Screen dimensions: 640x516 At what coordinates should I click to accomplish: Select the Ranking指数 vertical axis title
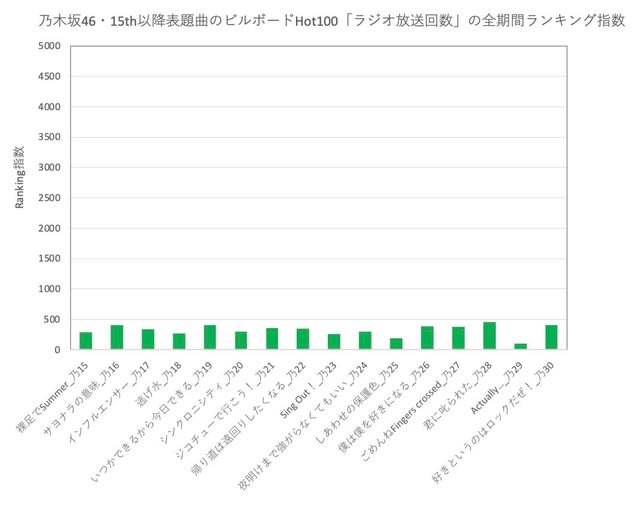(20, 177)
